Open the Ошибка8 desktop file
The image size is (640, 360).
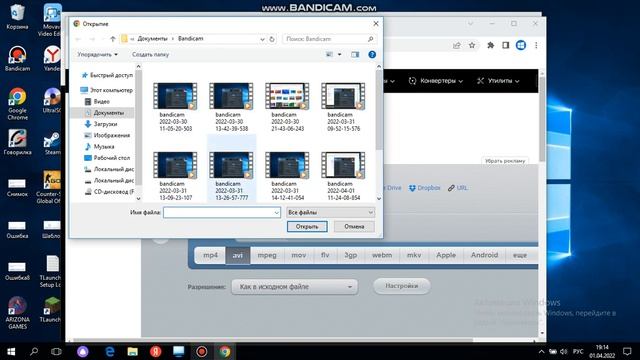(x=17, y=271)
